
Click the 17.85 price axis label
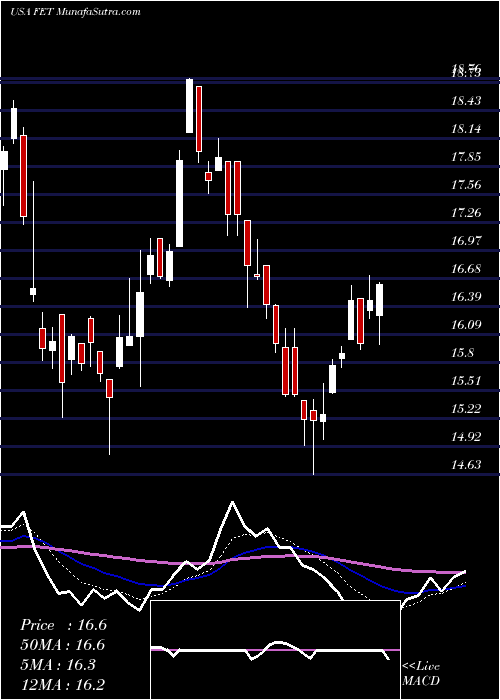pyautogui.click(x=467, y=157)
